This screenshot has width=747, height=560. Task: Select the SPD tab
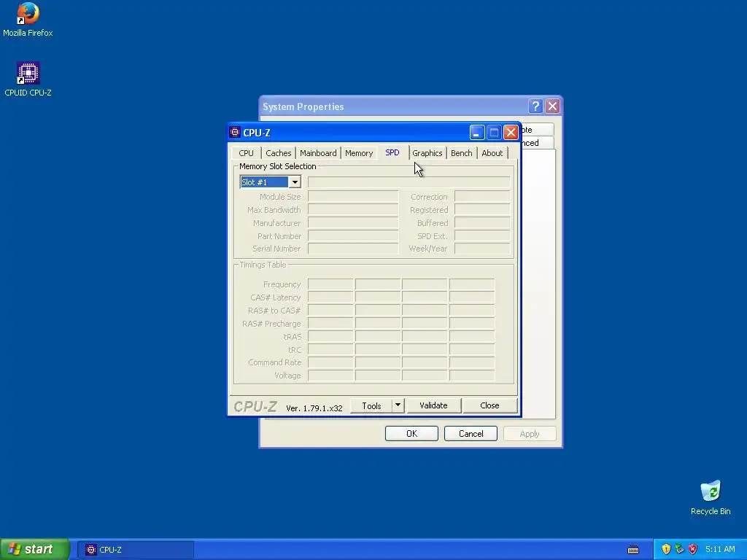(392, 152)
